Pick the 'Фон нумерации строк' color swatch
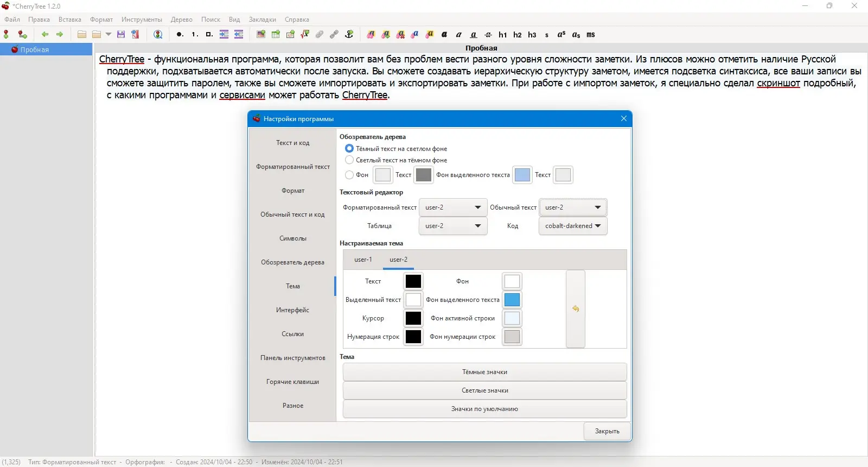This screenshot has height=467, width=868. [512, 337]
